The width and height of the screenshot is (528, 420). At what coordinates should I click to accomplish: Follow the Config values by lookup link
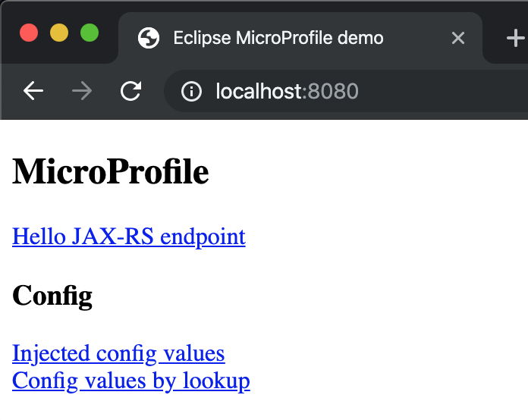click(x=131, y=381)
